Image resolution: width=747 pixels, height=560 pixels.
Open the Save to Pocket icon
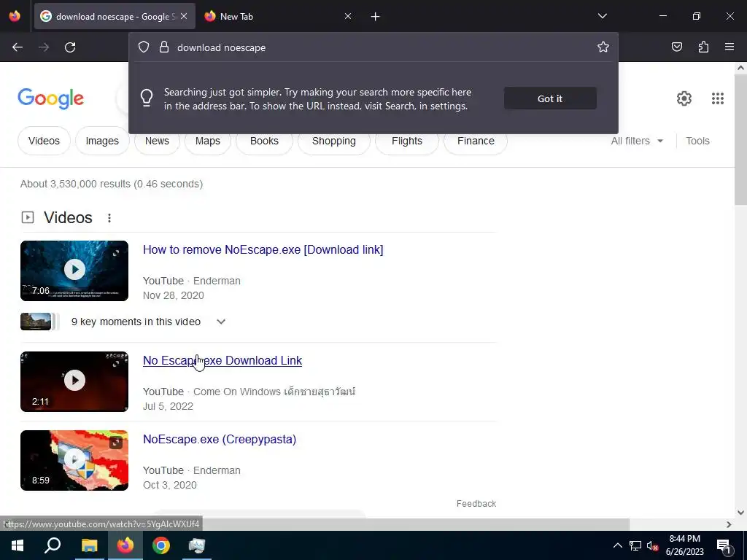pos(676,47)
